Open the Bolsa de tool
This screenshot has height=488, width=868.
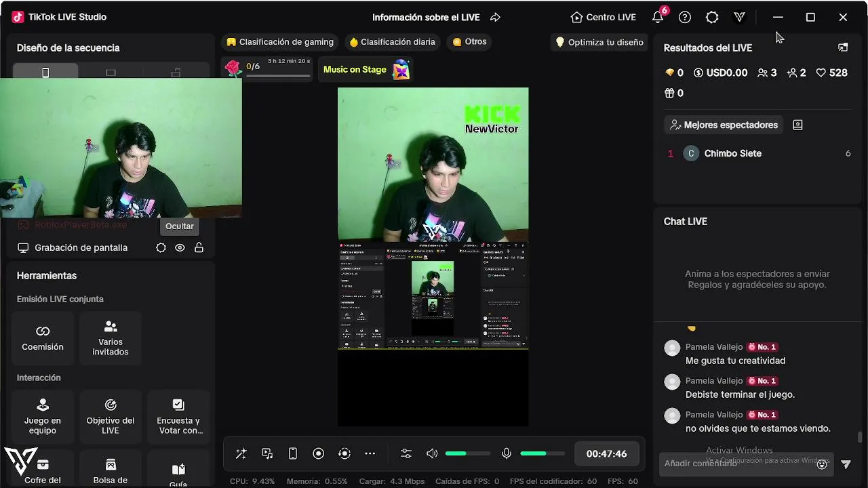coord(111,469)
